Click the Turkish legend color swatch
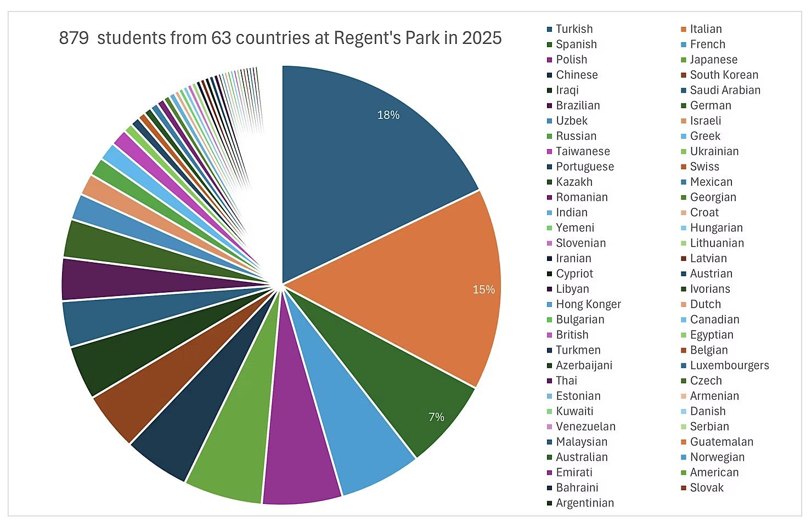812x523 pixels. tap(549, 29)
